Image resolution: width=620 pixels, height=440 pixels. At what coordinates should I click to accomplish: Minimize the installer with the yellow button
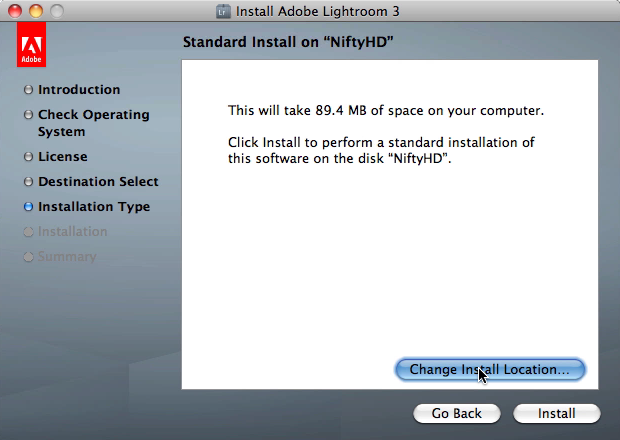pos(36,11)
